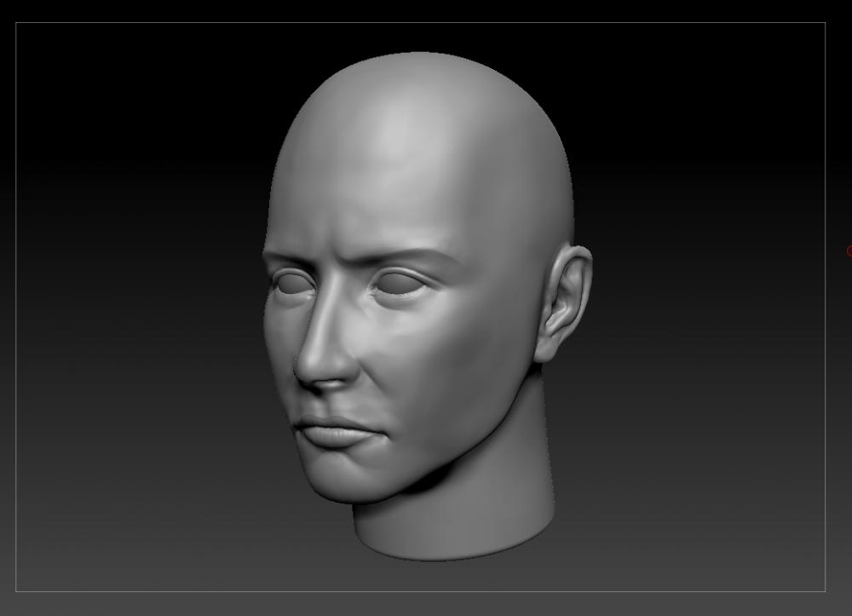The height and width of the screenshot is (616, 852).
Task: Click the sculpted head model in the viewport
Action: tap(427, 307)
